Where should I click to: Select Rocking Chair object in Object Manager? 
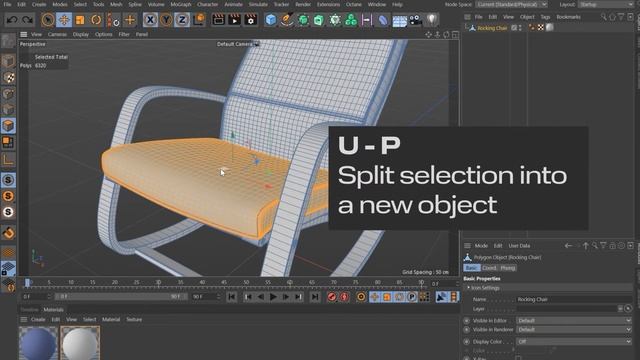pyautogui.click(x=492, y=28)
